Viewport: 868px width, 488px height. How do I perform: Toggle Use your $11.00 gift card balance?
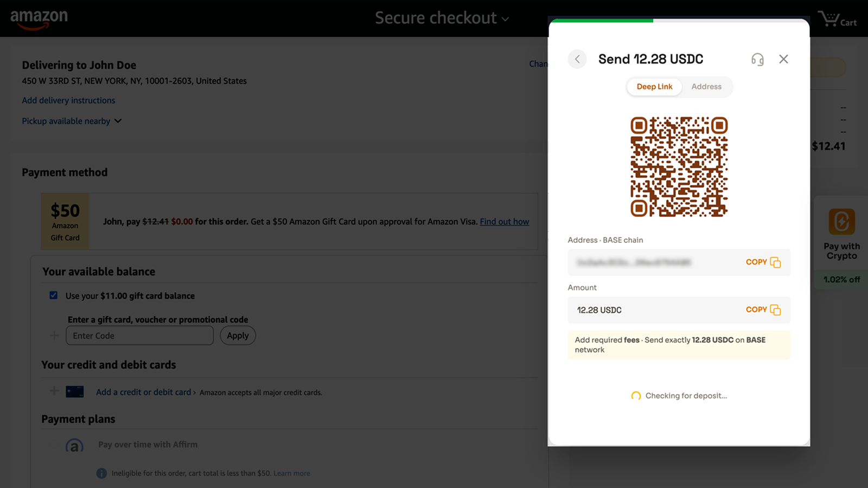(x=53, y=296)
